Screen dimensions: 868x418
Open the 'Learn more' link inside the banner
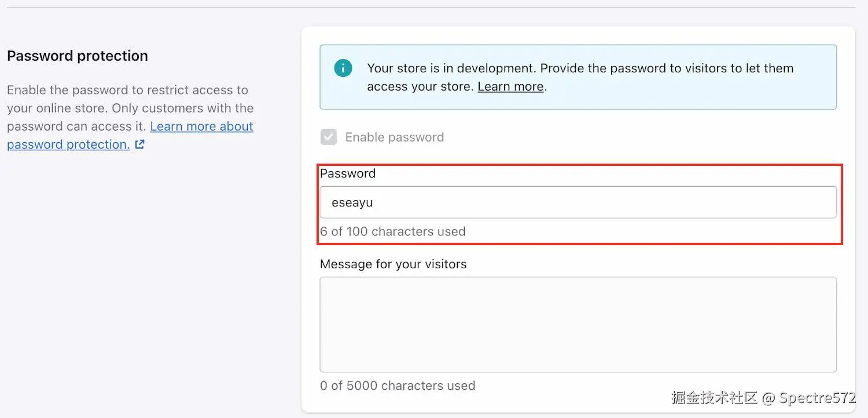(510, 86)
